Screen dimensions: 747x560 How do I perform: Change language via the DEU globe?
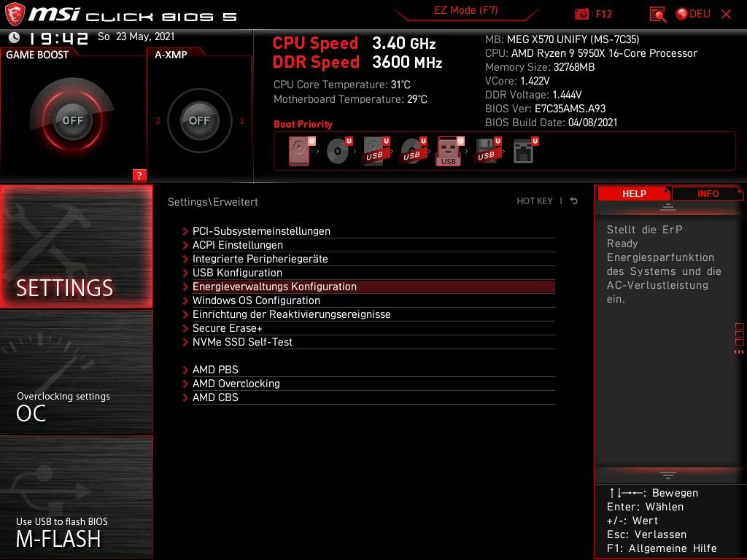tap(693, 15)
